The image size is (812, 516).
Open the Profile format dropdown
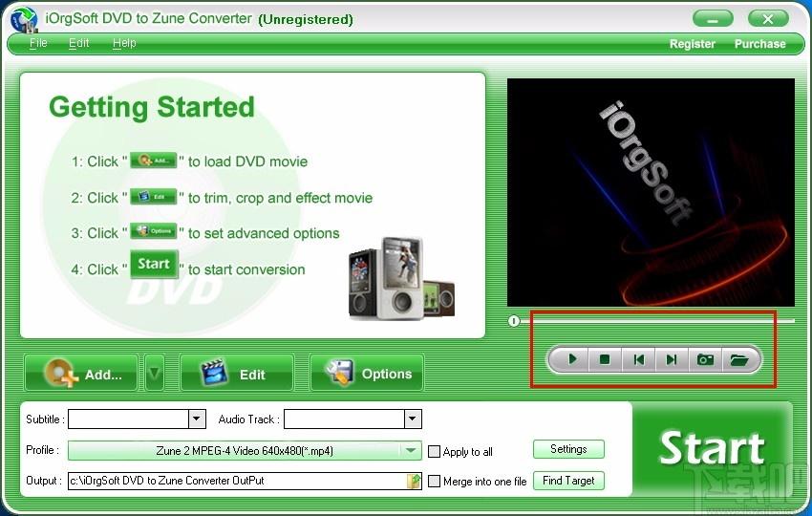[411, 450]
